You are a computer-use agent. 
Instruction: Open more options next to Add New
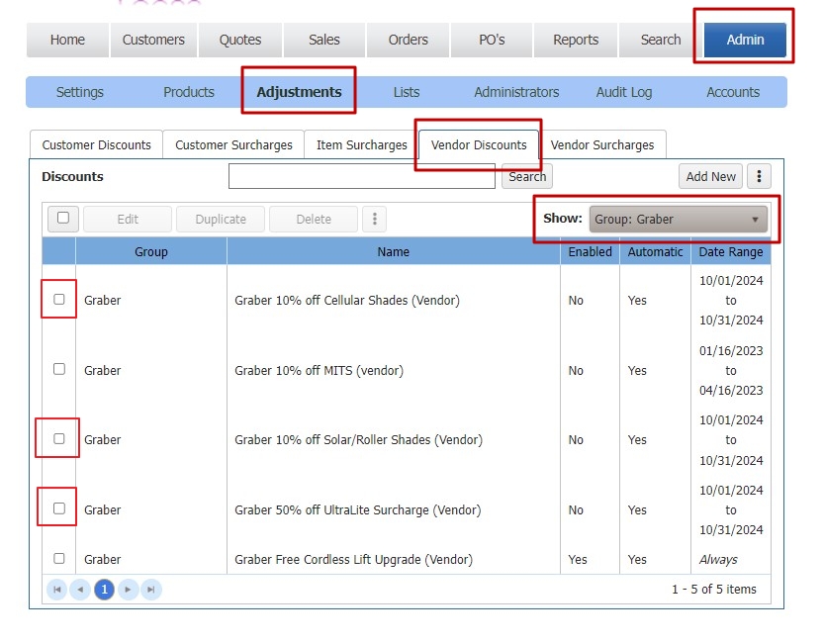[x=759, y=176]
